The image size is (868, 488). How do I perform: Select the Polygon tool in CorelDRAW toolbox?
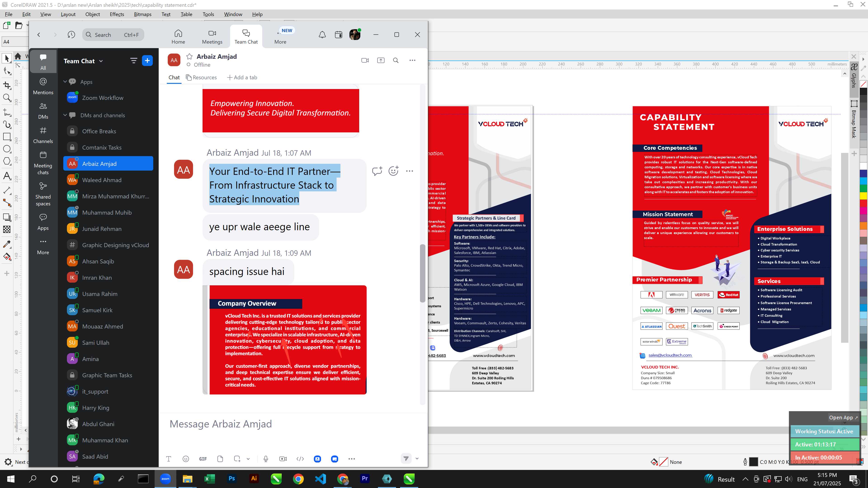[7, 161]
